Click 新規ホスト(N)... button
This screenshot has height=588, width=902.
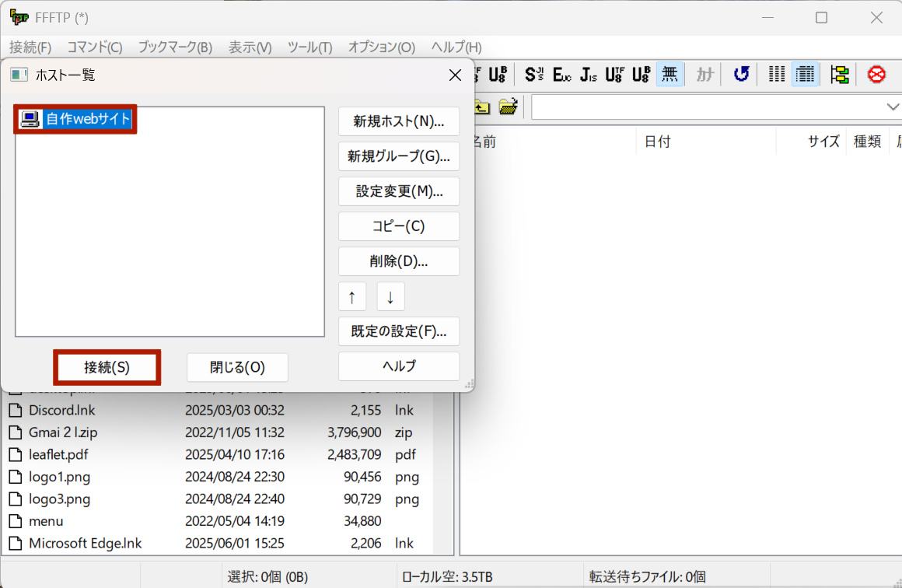tap(398, 121)
